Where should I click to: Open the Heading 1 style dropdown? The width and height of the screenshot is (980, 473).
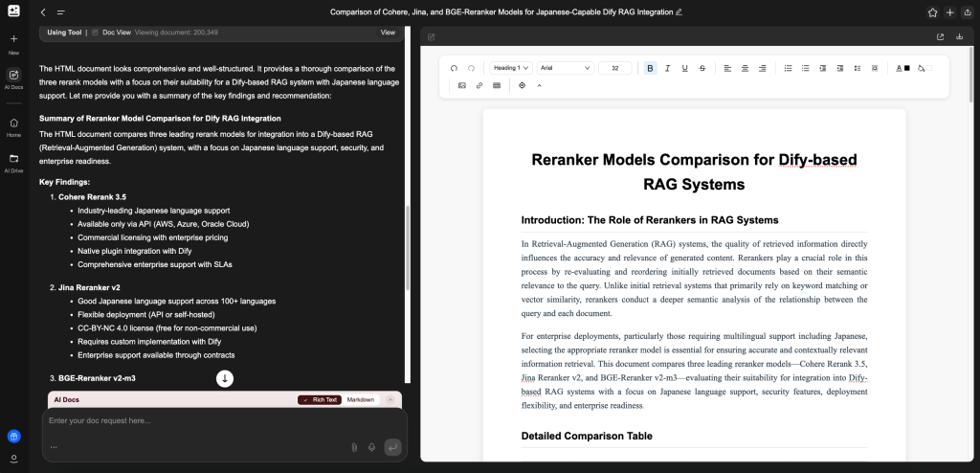511,68
